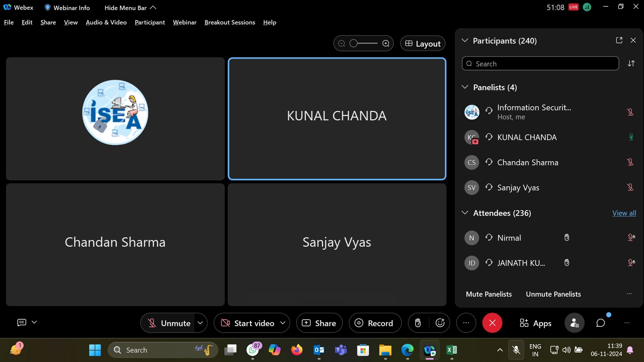Collapse the Panelists section

coord(465,87)
